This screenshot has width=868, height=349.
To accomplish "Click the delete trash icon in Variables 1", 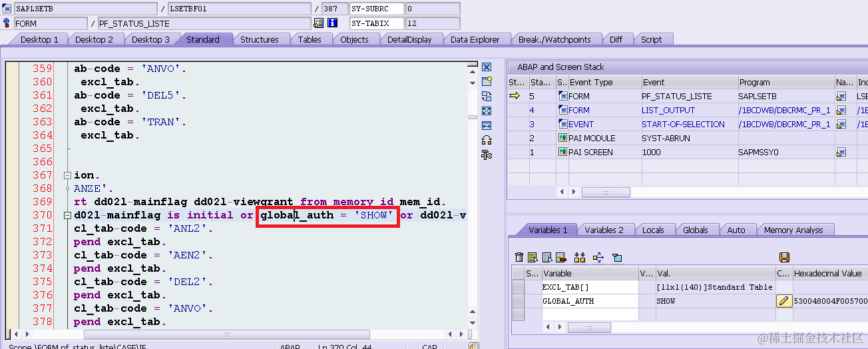I will [x=519, y=257].
